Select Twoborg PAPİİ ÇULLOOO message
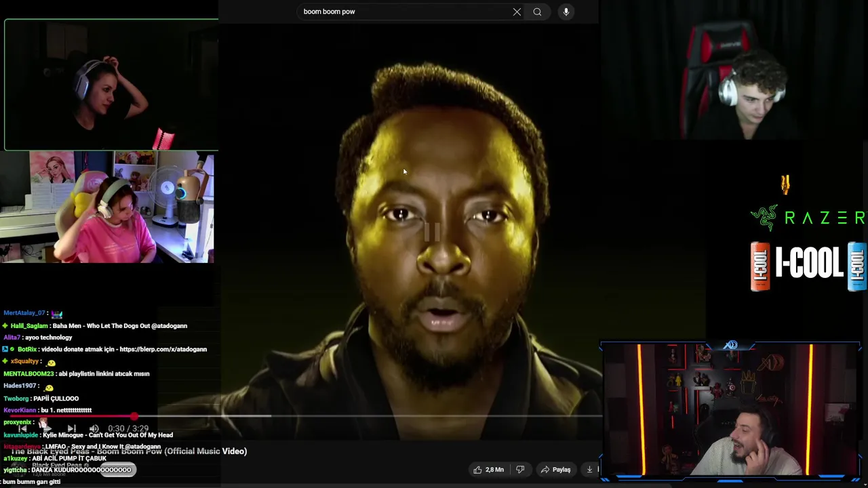868x488 pixels. 41,399
